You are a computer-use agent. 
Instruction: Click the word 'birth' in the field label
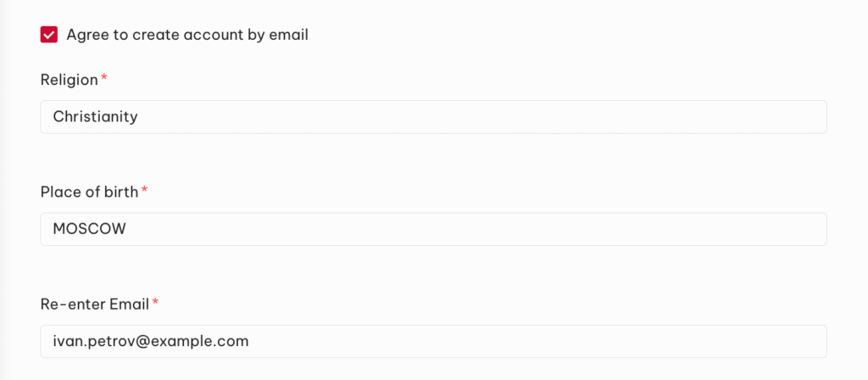119,192
